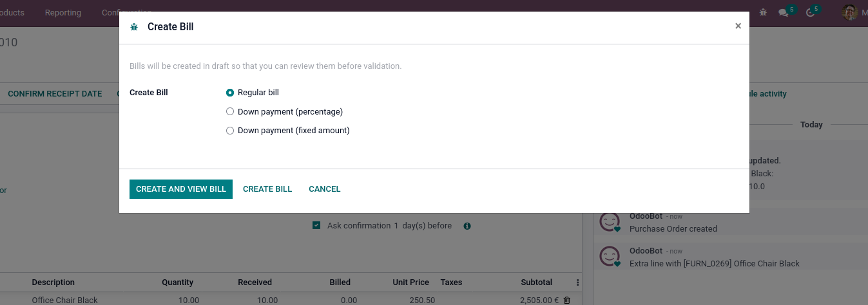Click the Create Bill button
The height and width of the screenshot is (305, 868).
coord(267,189)
